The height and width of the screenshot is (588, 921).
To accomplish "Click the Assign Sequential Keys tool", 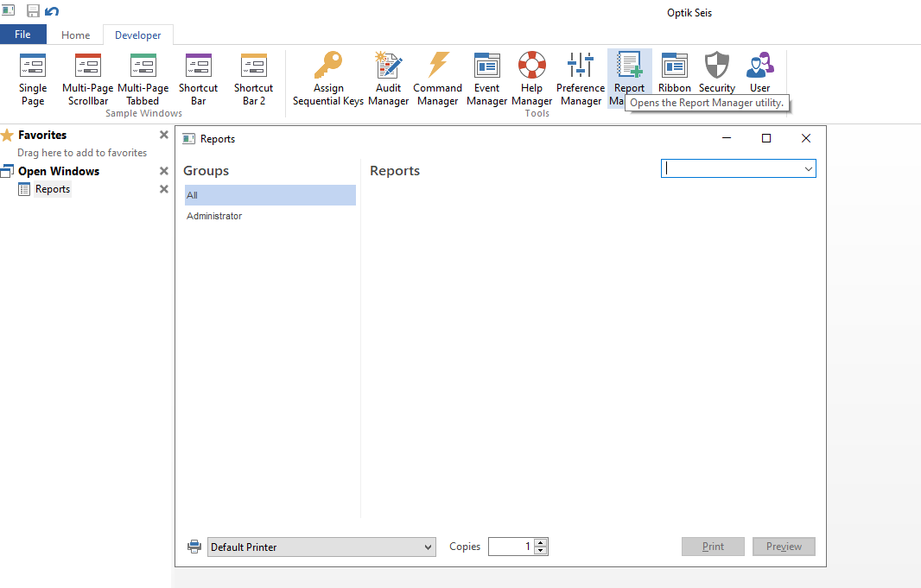I will click(328, 79).
